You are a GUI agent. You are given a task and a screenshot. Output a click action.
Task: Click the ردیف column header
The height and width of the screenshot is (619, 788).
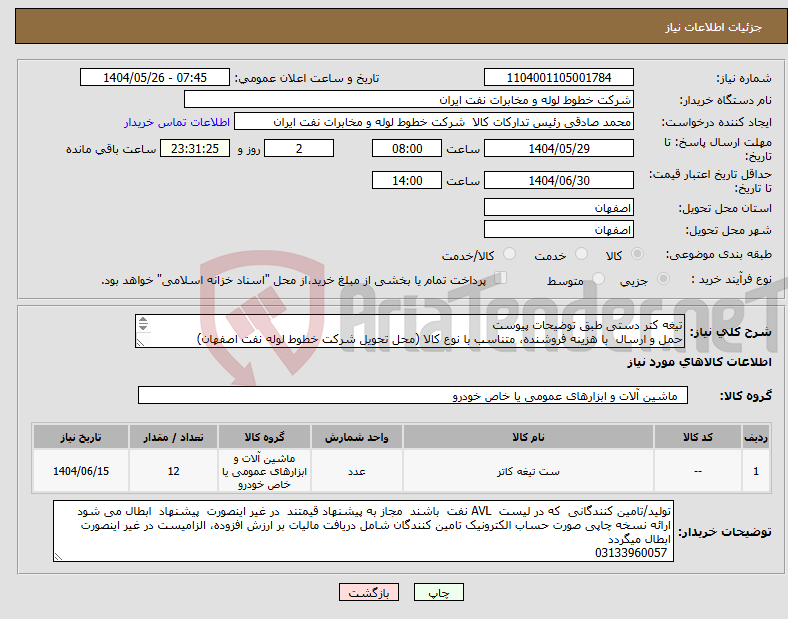tap(756, 437)
